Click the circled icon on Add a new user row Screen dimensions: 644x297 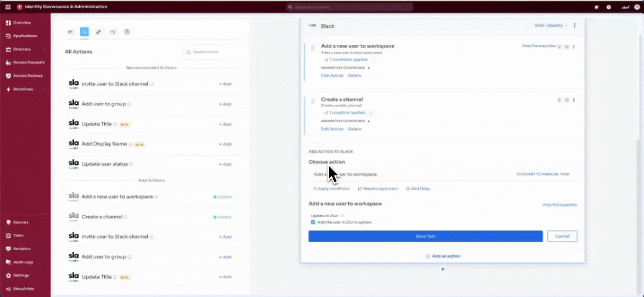(567, 47)
